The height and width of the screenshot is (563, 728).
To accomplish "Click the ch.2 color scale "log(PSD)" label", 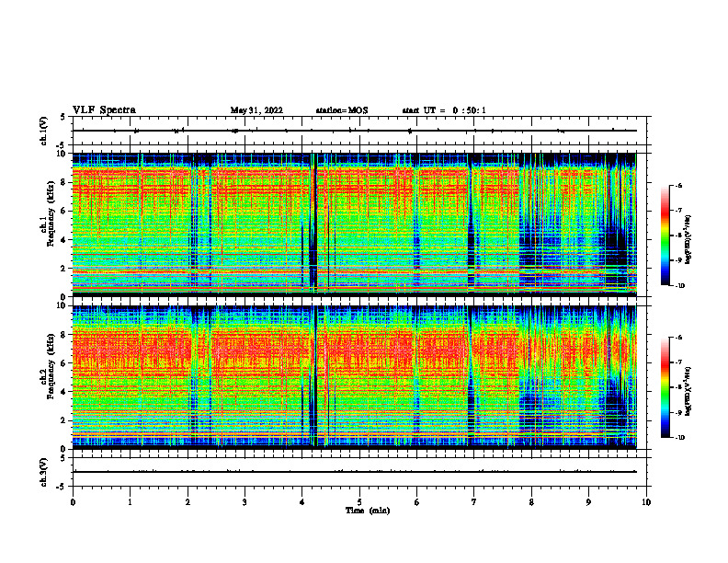I will pyautogui.click(x=688, y=392).
